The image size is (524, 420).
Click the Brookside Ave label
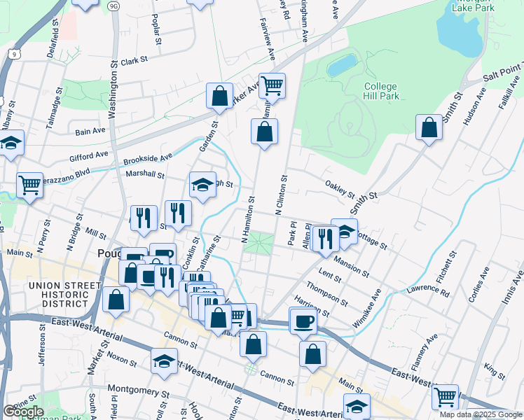tap(148, 159)
